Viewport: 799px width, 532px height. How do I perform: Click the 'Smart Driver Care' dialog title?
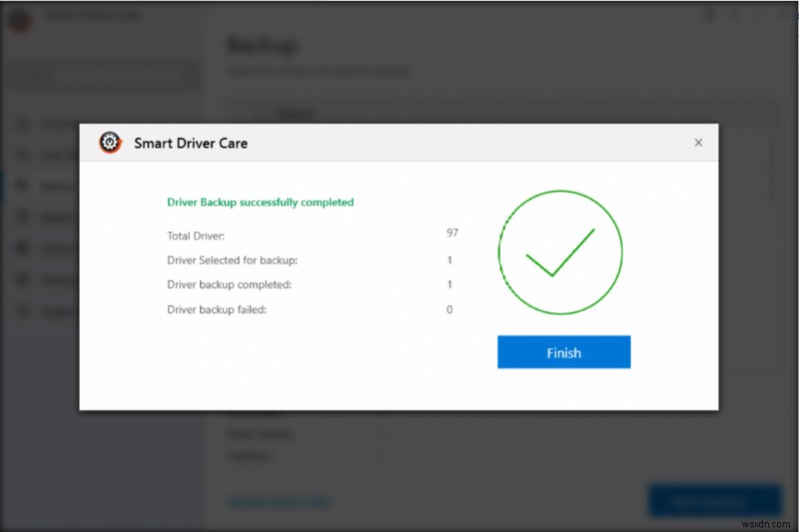[x=191, y=143]
